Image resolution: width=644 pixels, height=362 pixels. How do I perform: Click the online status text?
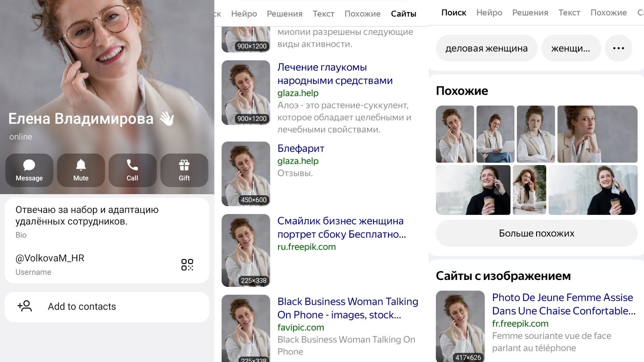pos(21,137)
